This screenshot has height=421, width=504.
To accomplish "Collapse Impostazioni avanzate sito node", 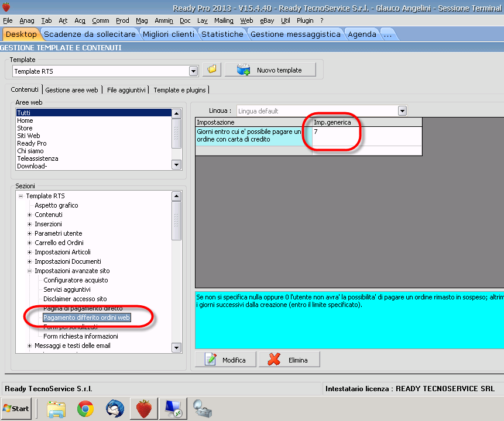I will 30,271.
